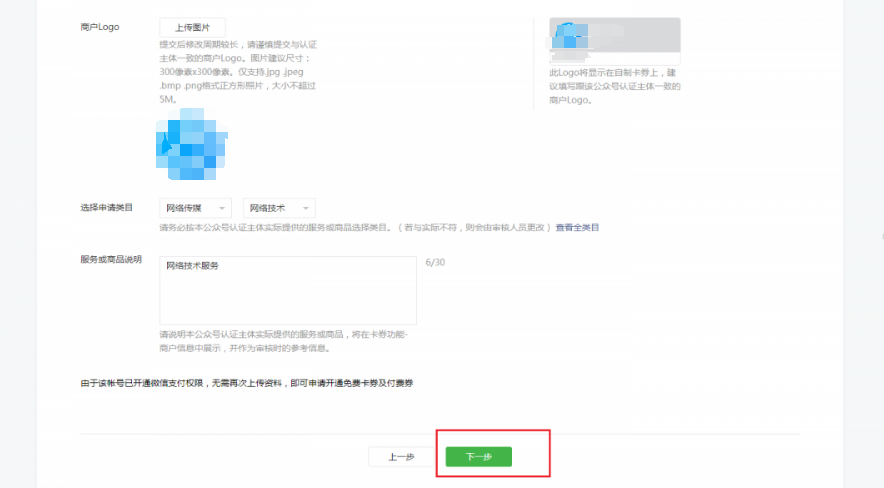
Task: Click the 6/30 character counter
Action: [434, 262]
